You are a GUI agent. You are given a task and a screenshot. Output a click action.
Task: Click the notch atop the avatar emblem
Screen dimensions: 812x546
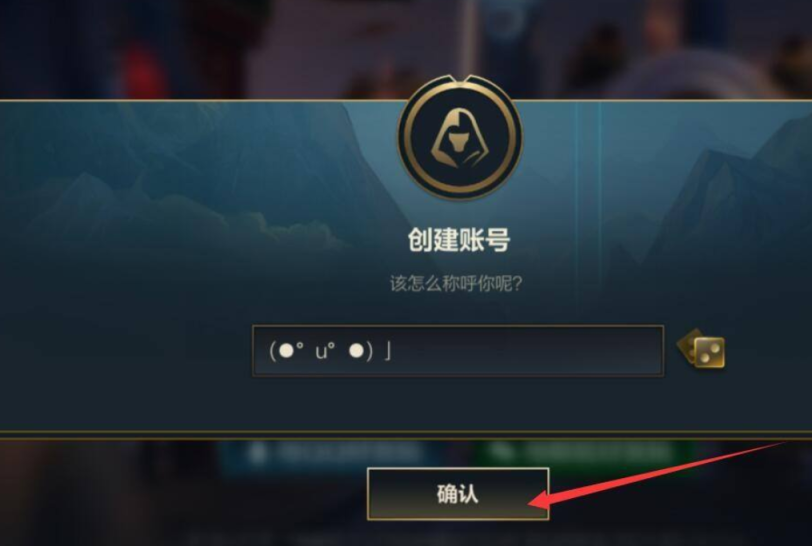tap(460, 79)
